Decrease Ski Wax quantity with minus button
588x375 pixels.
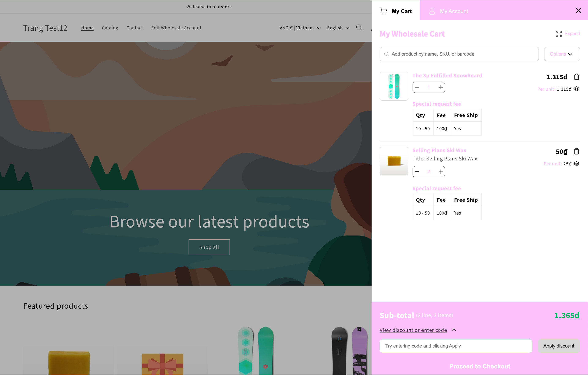417,172
